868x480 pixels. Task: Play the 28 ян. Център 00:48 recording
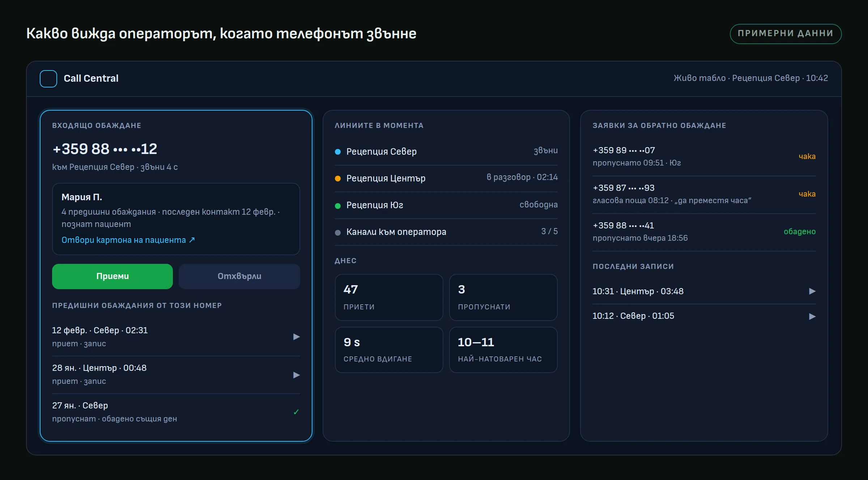296,375
